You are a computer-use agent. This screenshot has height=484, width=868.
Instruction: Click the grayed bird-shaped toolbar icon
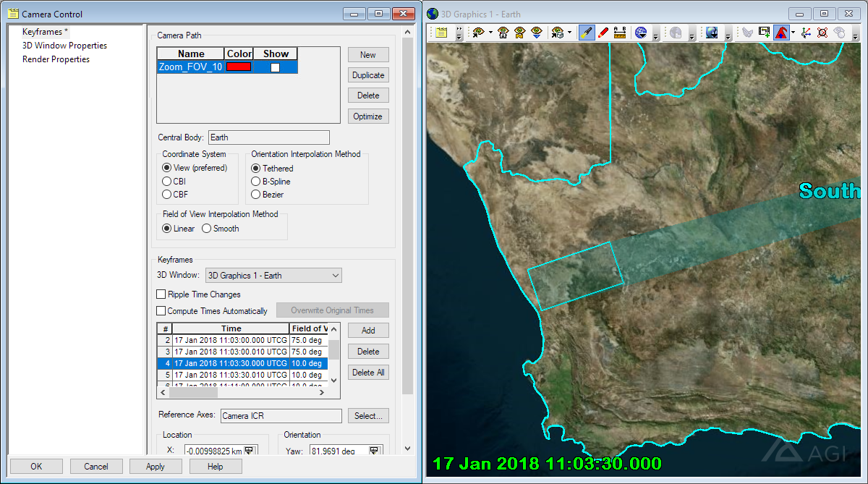tap(748, 33)
